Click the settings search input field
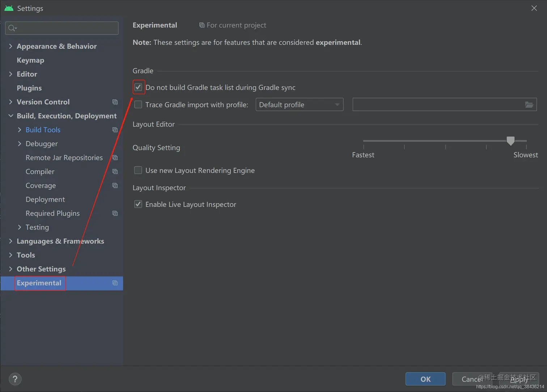The height and width of the screenshot is (392, 547). (62, 28)
